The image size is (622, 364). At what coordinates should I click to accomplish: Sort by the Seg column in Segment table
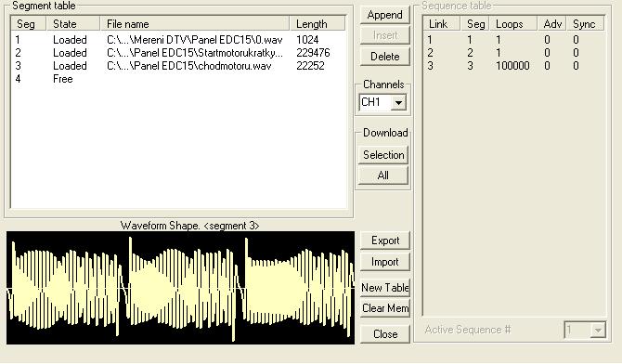pyautogui.click(x=29, y=24)
